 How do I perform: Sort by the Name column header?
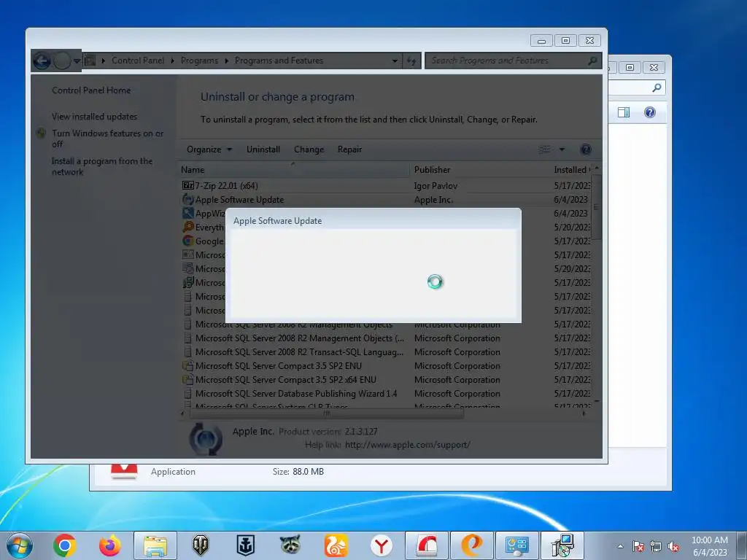coord(293,169)
